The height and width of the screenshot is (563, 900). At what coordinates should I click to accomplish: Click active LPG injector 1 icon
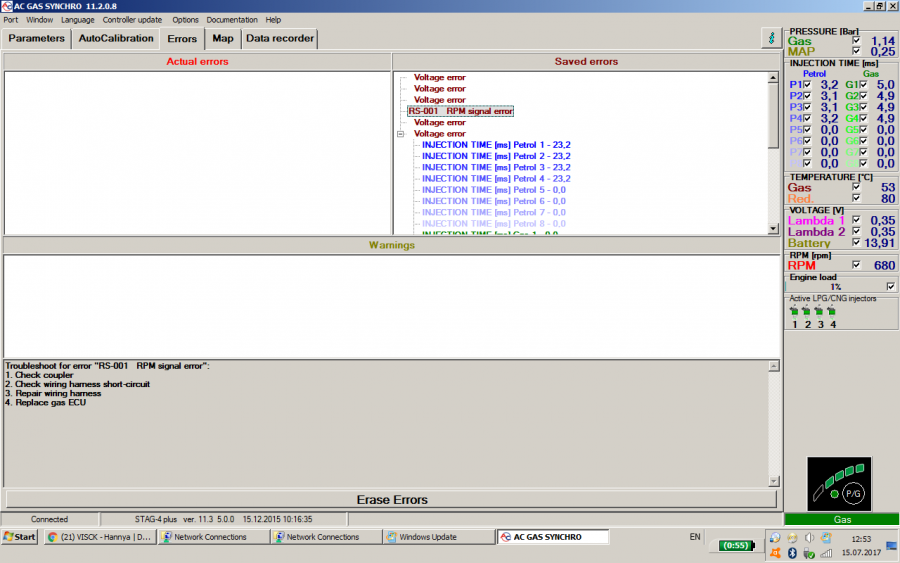tap(794, 311)
